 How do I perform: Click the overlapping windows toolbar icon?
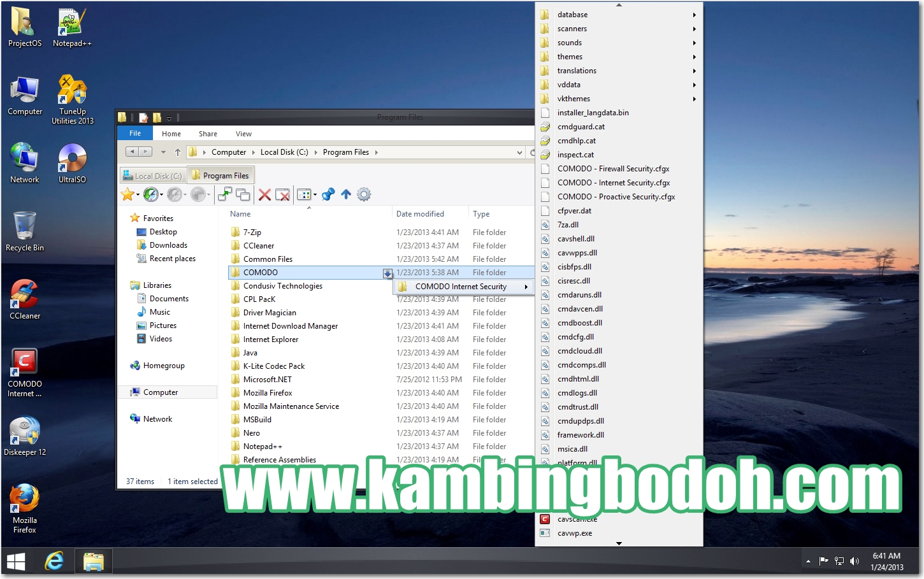pos(243,194)
